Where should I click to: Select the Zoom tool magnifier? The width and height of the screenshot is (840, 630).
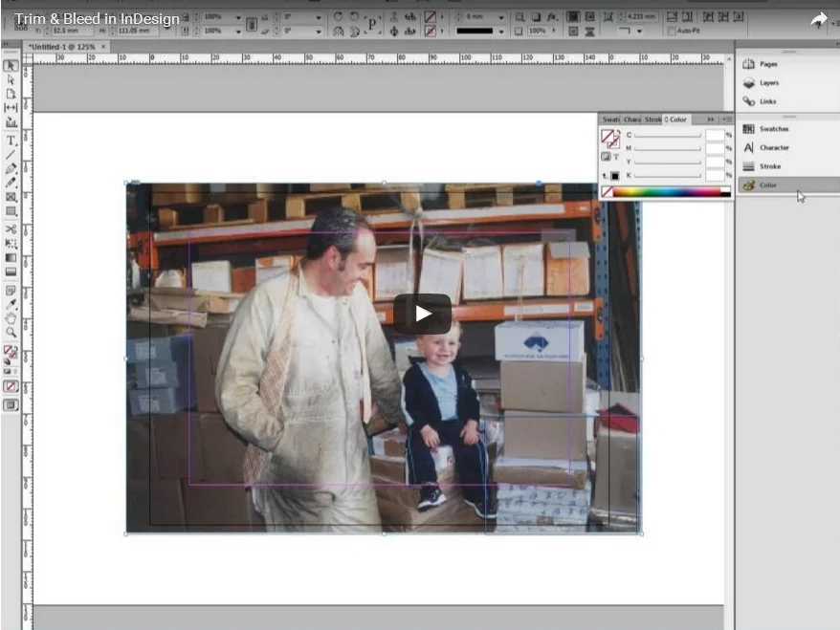pyautogui.click(x=11, y=333)
